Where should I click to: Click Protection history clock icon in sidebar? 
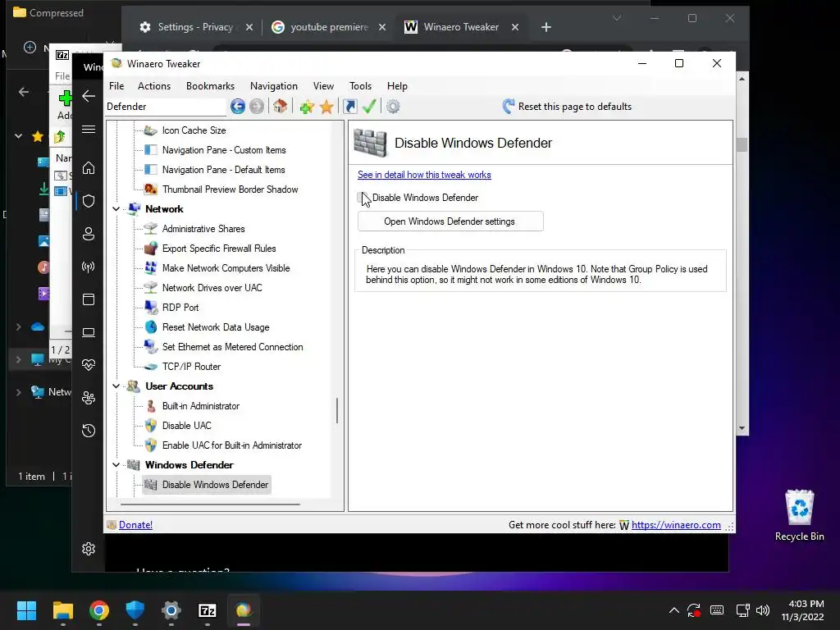(x=89, y=430)
